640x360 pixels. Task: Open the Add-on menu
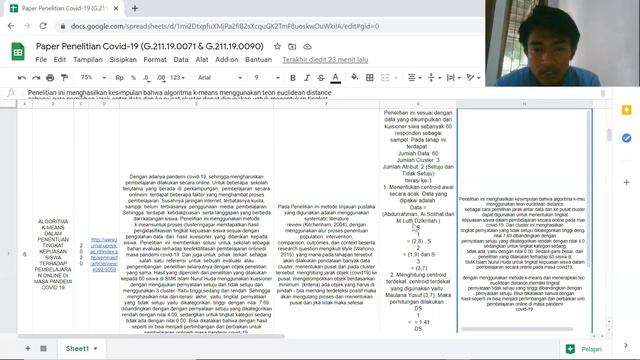[x=227, y=60]
